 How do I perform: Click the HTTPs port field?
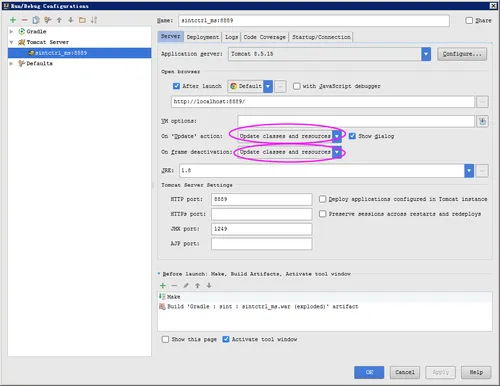point(262,214)
